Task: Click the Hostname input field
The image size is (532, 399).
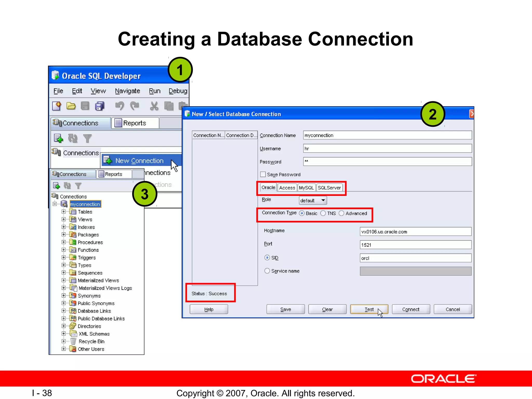Action: point(416,232)
